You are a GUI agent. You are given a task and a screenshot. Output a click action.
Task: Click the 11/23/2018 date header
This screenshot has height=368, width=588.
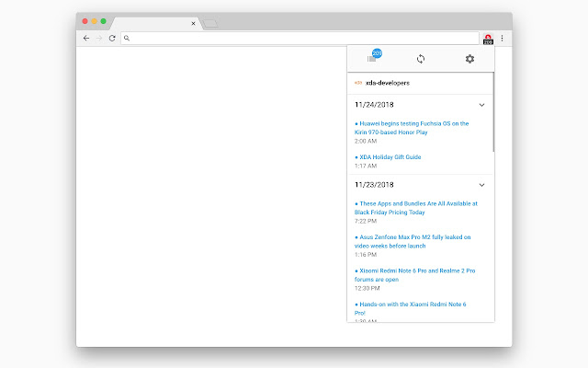tap(374, 185)
